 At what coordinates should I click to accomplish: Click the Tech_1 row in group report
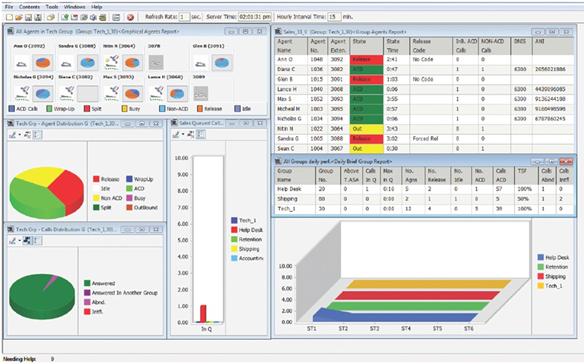[424, 209]
